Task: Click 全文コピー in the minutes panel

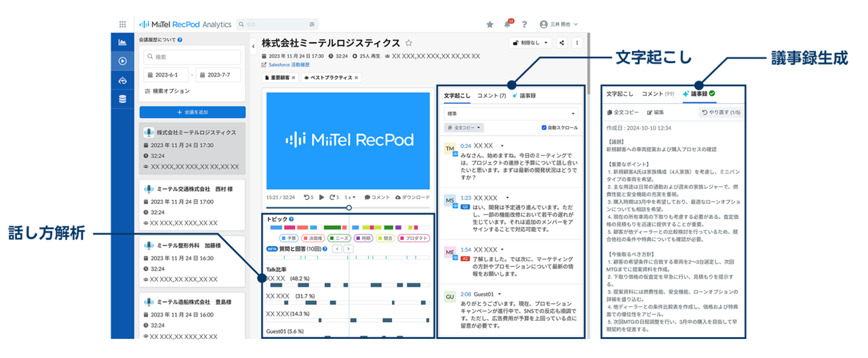Action: (x=622, y=113)
